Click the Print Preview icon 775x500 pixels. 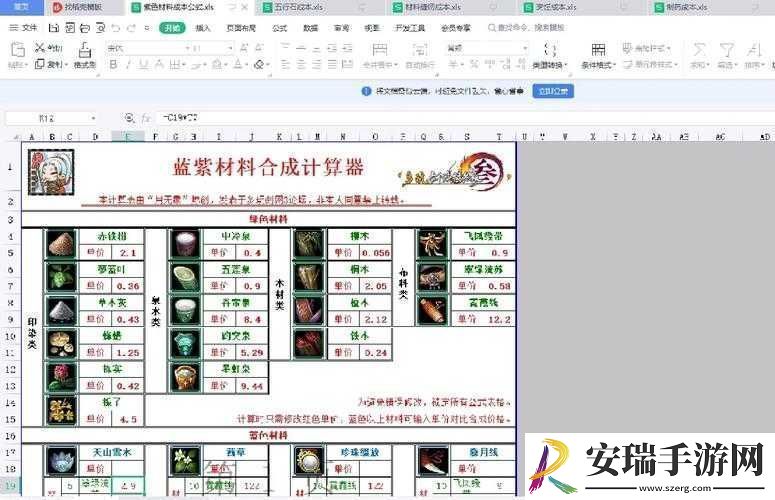tap(100, 28)
